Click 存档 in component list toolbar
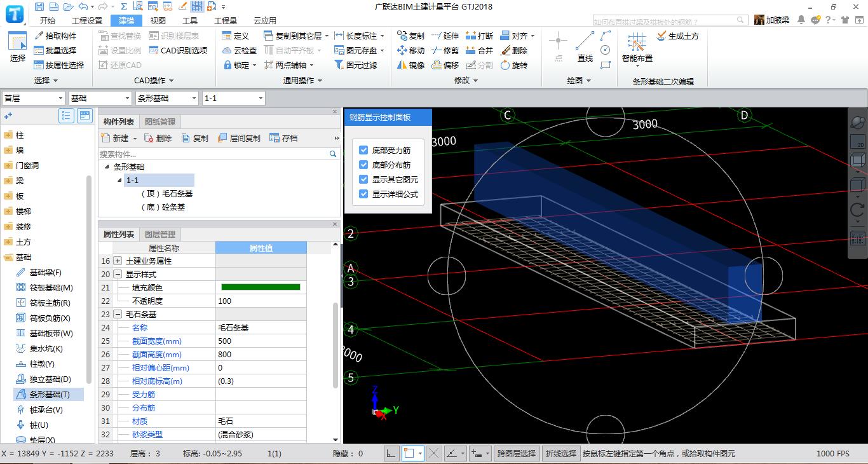The width and height of the screenshot is (868, 464). (x=283, y=138)
